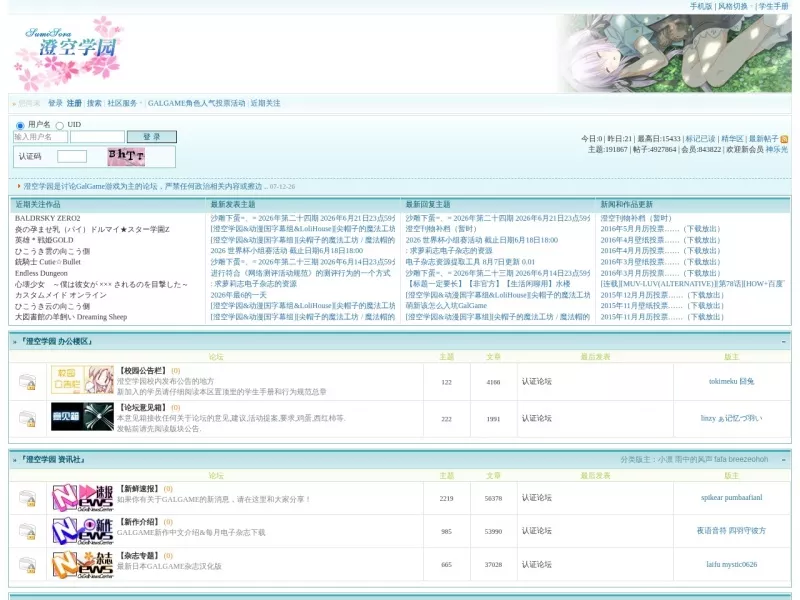Open the 搜索 menu item
This screenshot has width=800, height=600.
pos(94,103)
